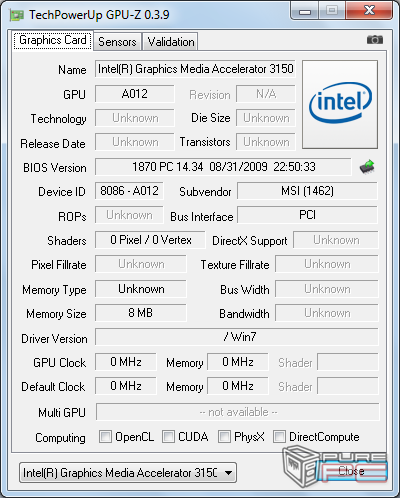Select the Driver Version field / Win7
Viewport: 400px width, 498px height.
point(237,337)
